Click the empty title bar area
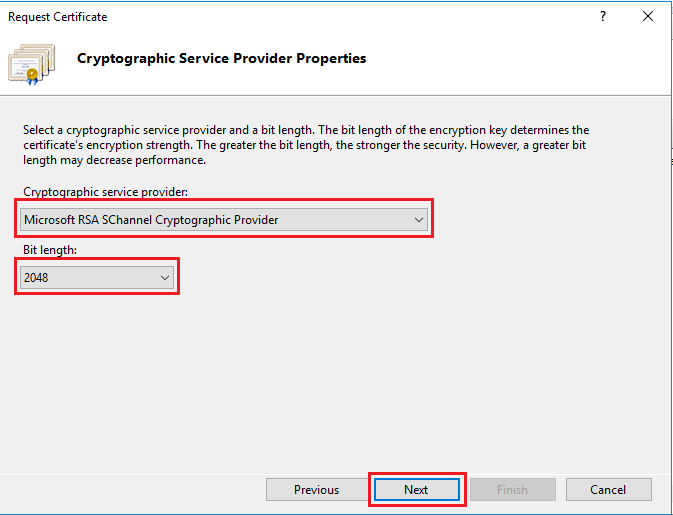Viewport: 673px width, 515px height. pos(343,16)
